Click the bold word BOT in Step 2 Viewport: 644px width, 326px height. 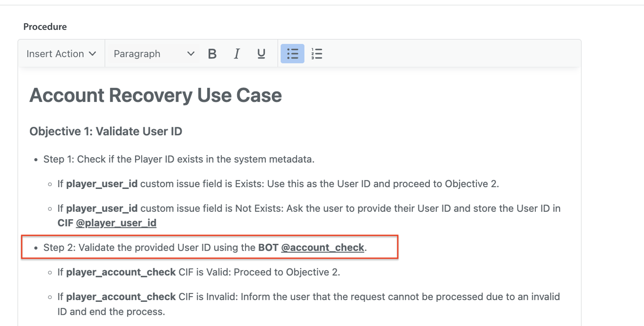268,247
